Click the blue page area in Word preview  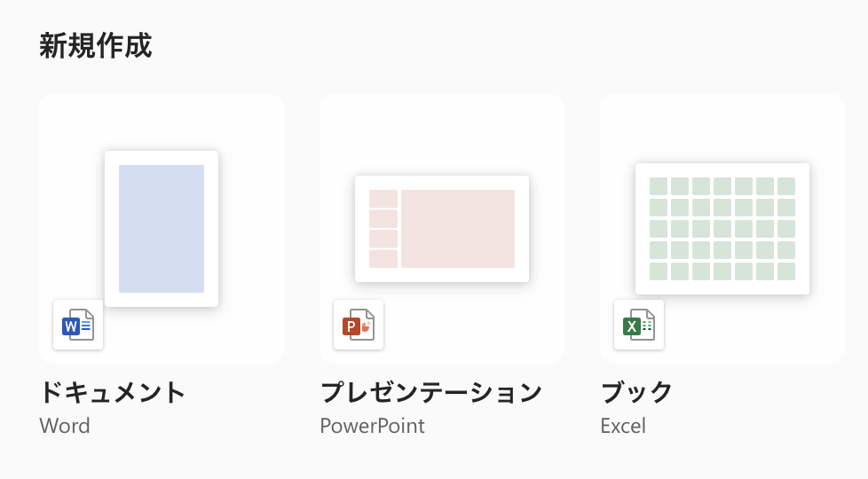(162, 229)
